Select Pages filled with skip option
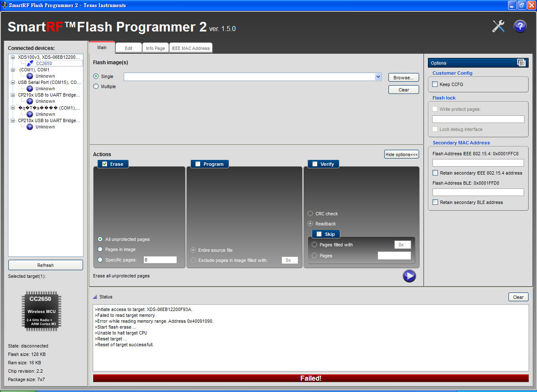This screenshot has height=392, width=537. 315,245
